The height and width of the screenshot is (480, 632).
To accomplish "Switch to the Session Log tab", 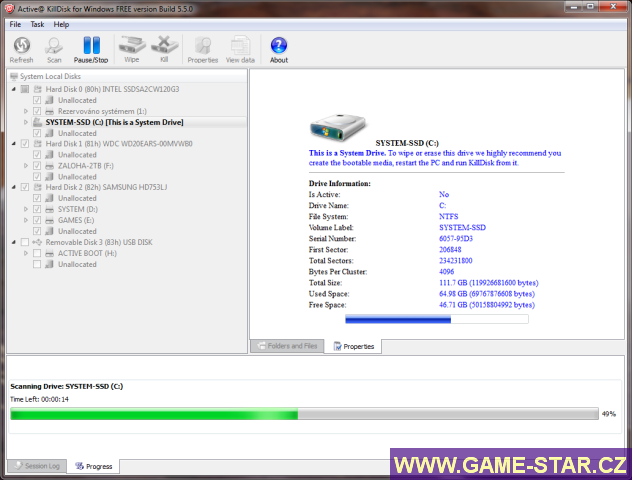I will pos(37,466).
